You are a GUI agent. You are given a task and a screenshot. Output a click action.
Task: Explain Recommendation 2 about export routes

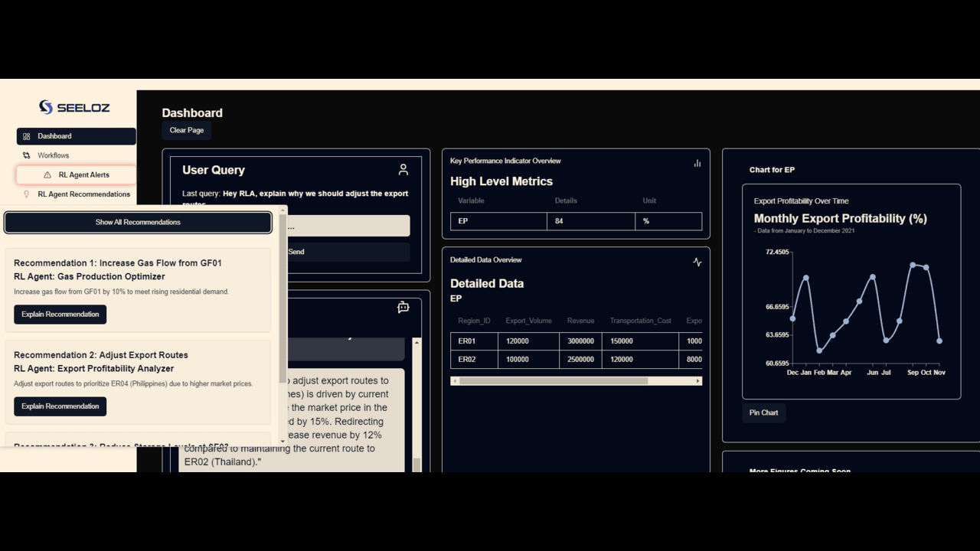coord(60,406)
